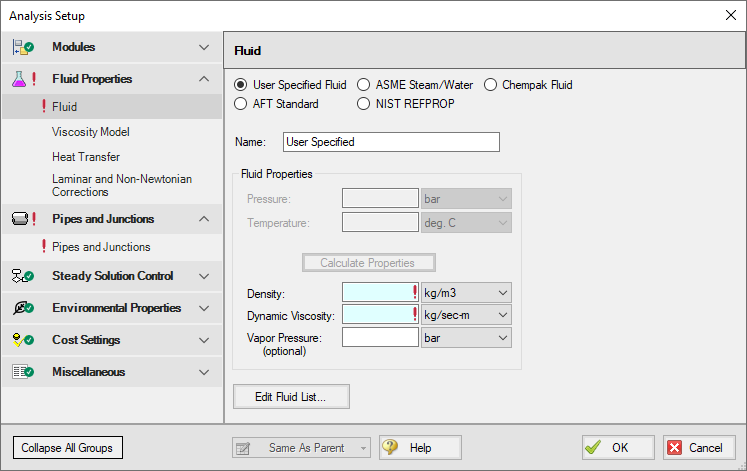The height and width of the screenshot is (471, 747).
Task: Open the Dynamic Viscosity units dropdown
Action: [466, 315]
